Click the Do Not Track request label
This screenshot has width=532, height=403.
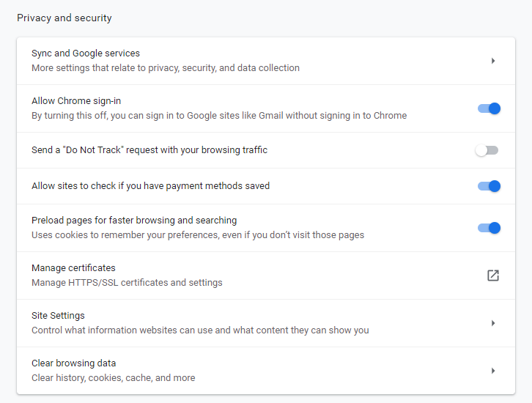pos(149,150)
